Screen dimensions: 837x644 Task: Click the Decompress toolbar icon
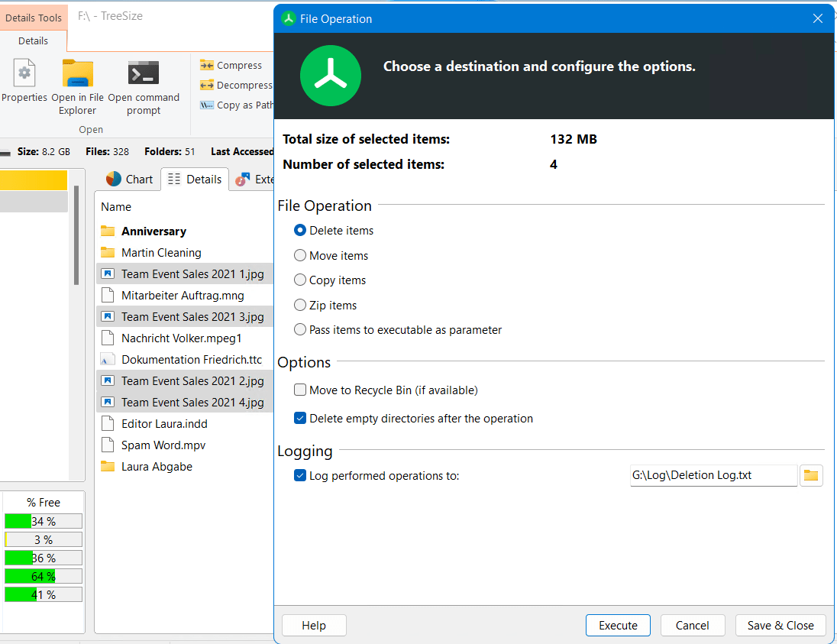click(206, 86)
